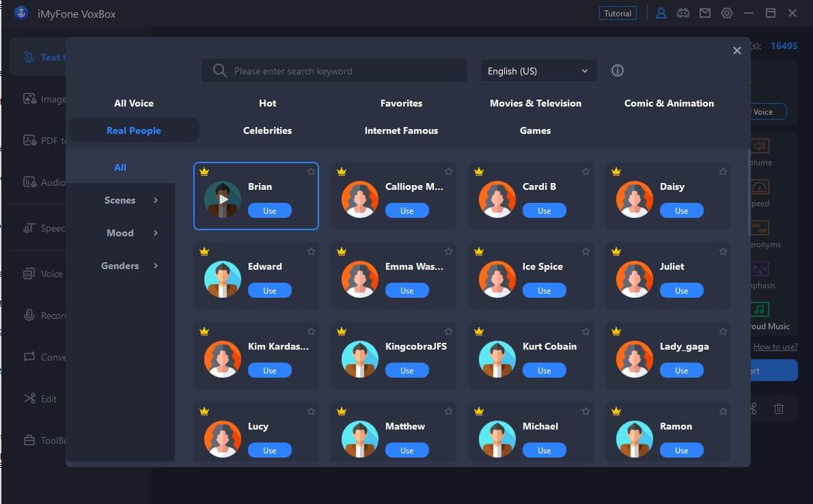
Task: Click the iMyFone VoxBox app logo
Action: pos(20,14)
